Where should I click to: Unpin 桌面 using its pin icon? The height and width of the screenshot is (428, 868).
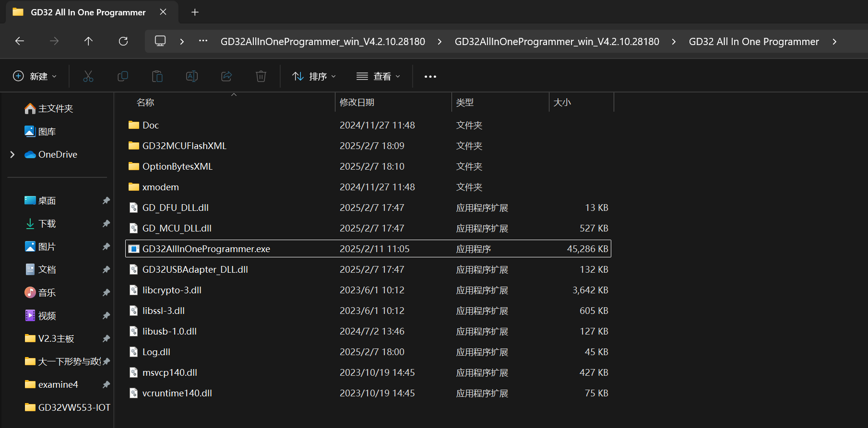point(106,200)
